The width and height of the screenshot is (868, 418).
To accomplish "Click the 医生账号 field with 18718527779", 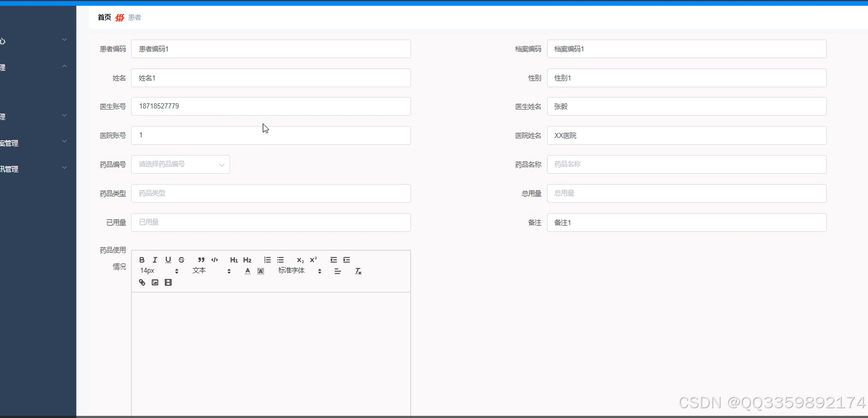I will pyautogui.click(x=271, y=106).
